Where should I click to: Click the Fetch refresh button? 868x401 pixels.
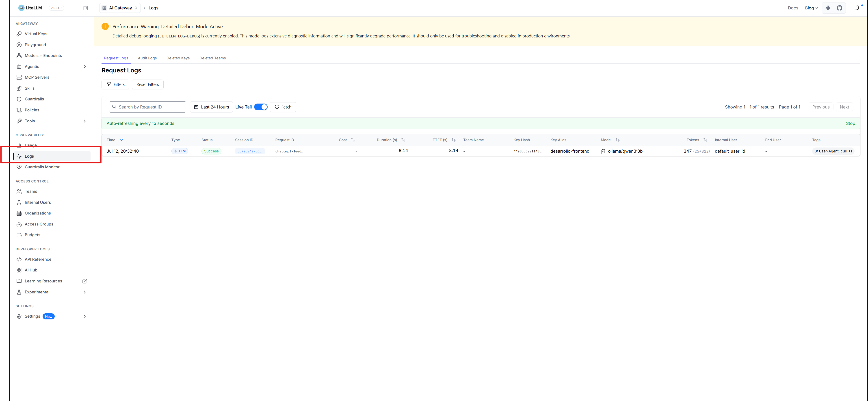tap(283, 107)
